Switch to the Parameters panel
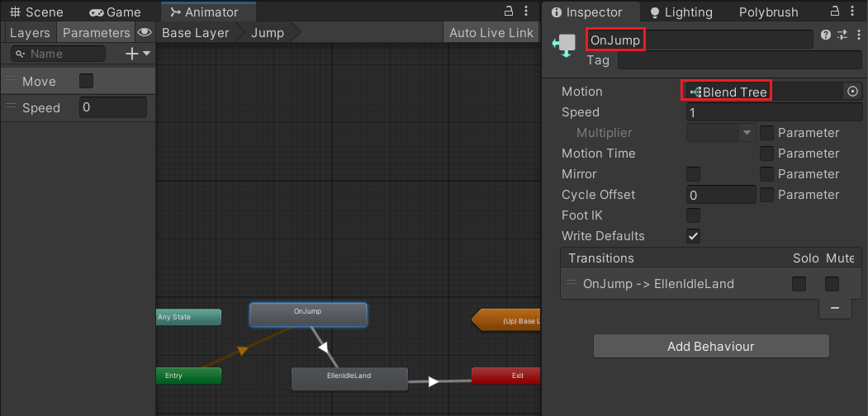 pos(97,33)
